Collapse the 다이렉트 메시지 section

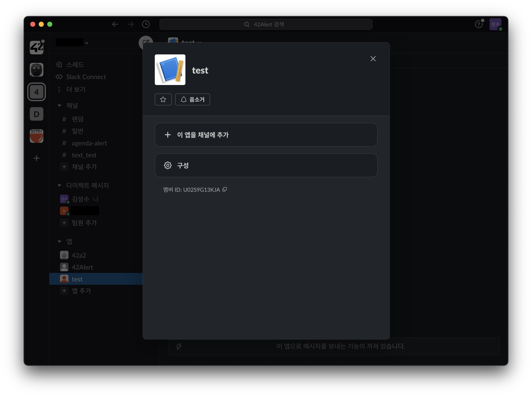pyautogui.click(x=59, y=185)
